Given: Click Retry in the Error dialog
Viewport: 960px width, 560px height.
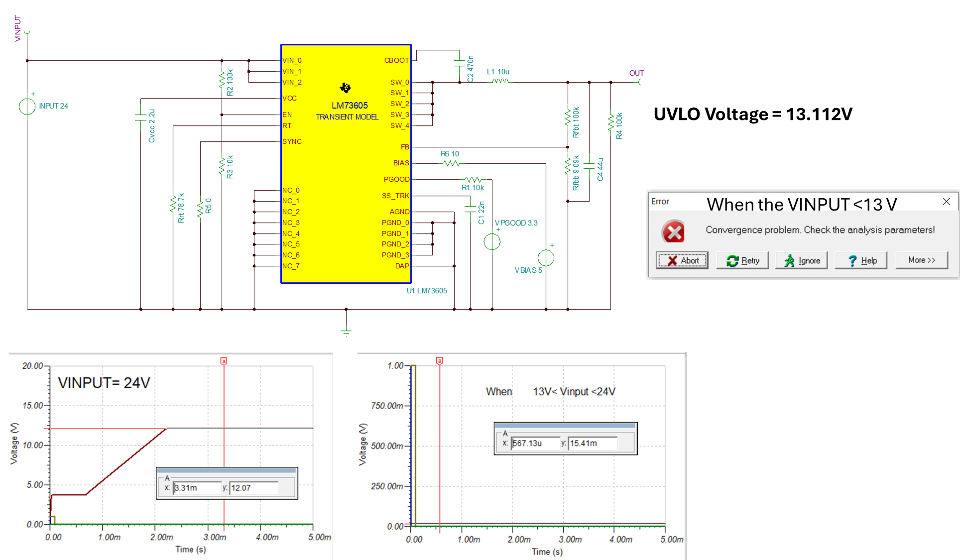Looking at the screenshot, I should pos(742,260).
